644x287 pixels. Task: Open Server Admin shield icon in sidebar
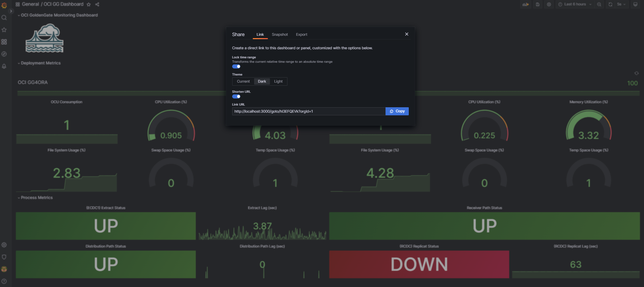[x=4, y=257]
